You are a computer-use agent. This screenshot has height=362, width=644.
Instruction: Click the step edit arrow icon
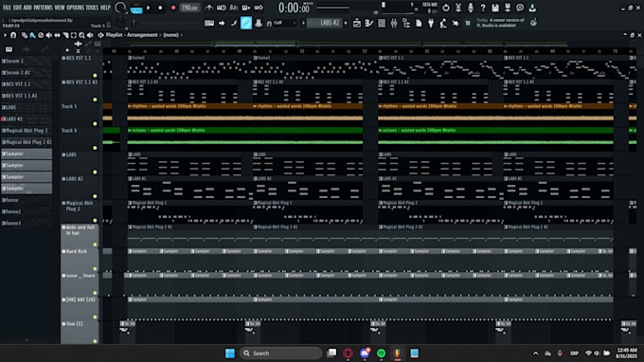click(x=222, y=23)
